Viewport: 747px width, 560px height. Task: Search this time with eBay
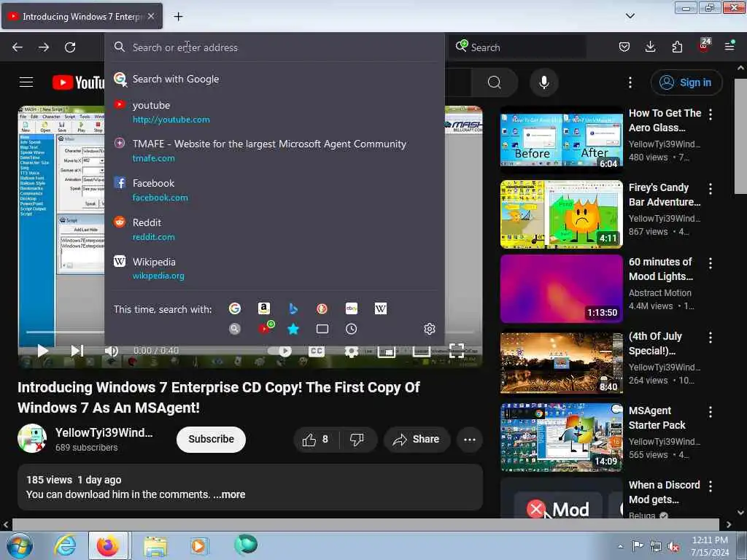click(352, 308)
